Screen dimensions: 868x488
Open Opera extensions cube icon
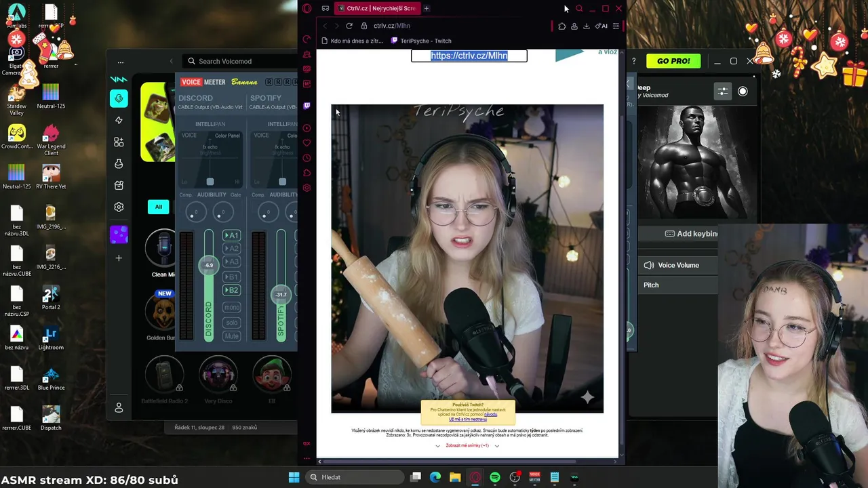point(562,26)
